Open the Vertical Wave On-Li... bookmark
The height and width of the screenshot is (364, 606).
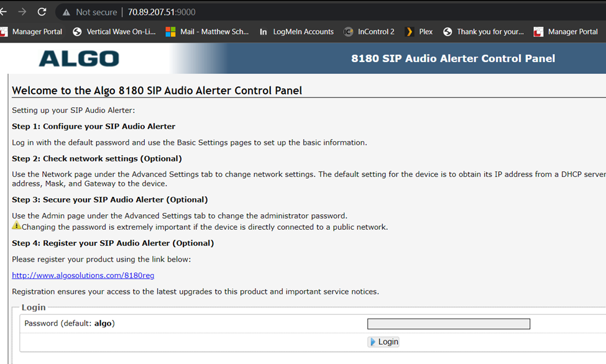pyautogui.click(x=114, y=32)
